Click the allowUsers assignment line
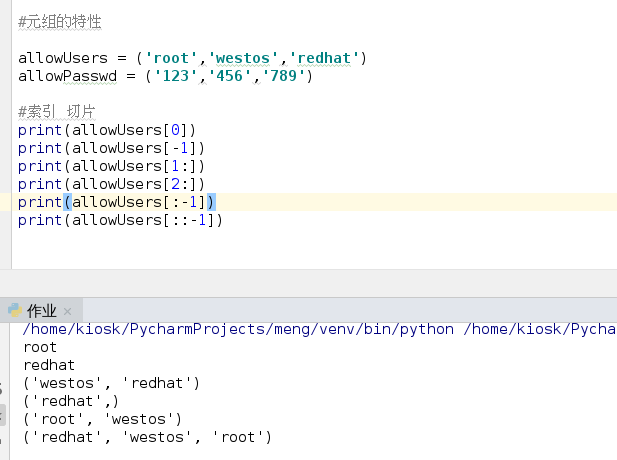617x460 pixels. pos(192,58)
